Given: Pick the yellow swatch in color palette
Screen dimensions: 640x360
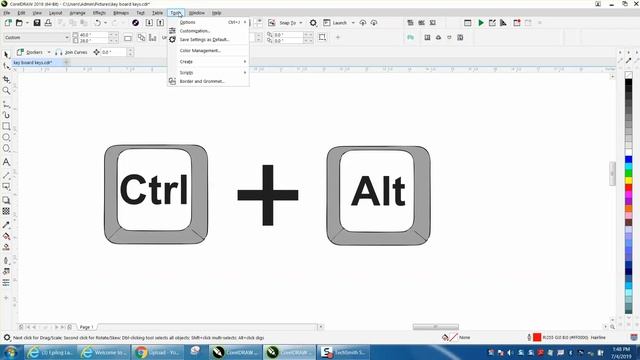Looking at the screenshot, I should tap(629, 180).
